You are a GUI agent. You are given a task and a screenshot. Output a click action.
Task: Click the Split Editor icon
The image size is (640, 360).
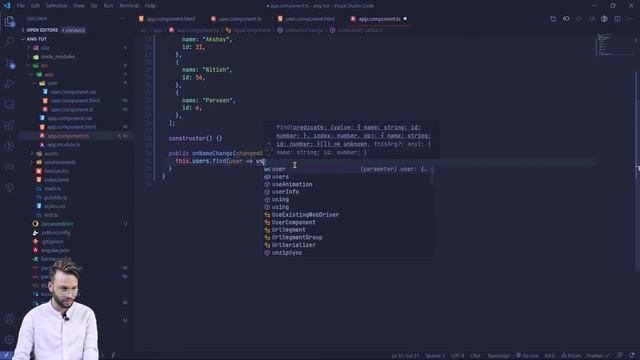click(617, 19)
